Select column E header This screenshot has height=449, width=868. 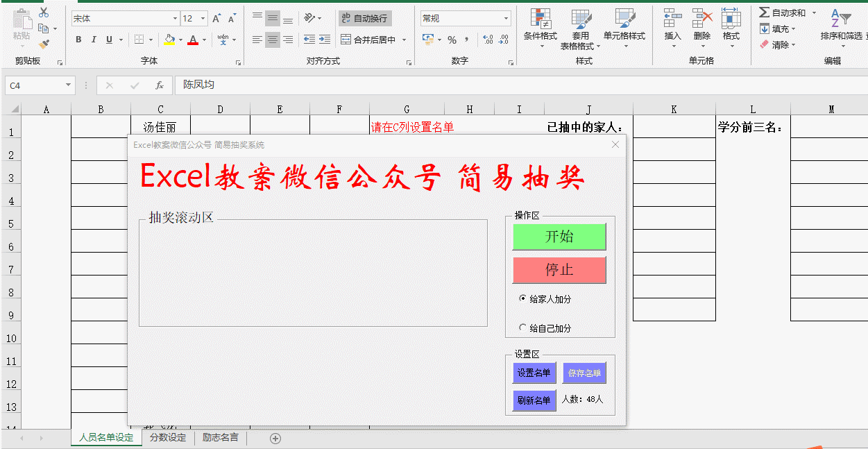(x=280, y=109)
